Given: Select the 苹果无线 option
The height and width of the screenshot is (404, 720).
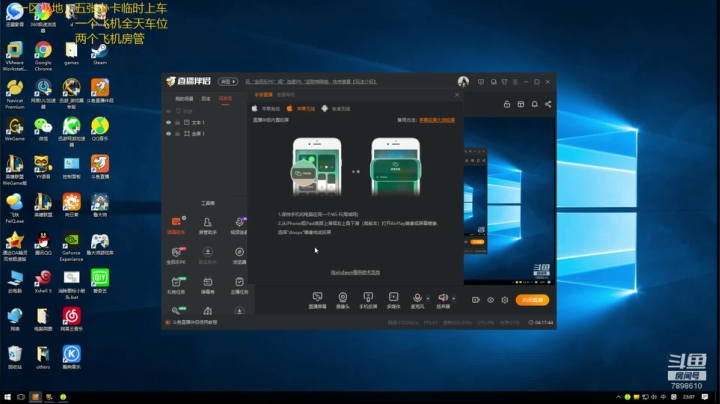Looking at the screenshot, I should click(301, 109).
